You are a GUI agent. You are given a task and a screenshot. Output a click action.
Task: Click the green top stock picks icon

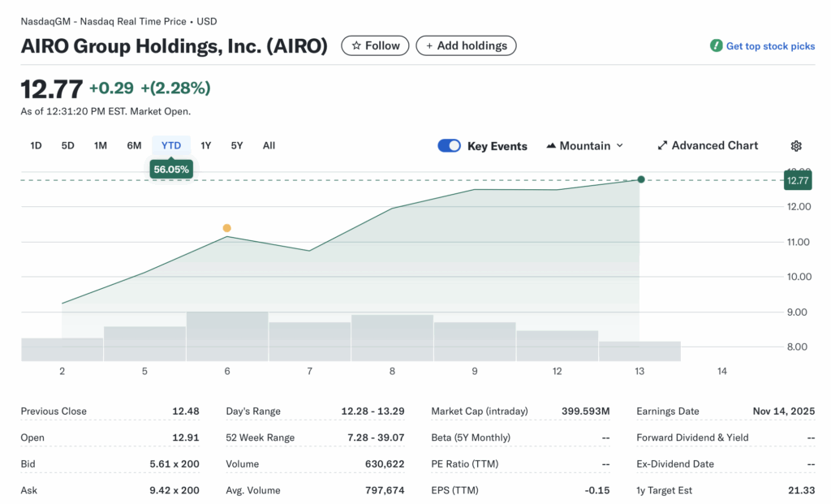click(716, 45)
